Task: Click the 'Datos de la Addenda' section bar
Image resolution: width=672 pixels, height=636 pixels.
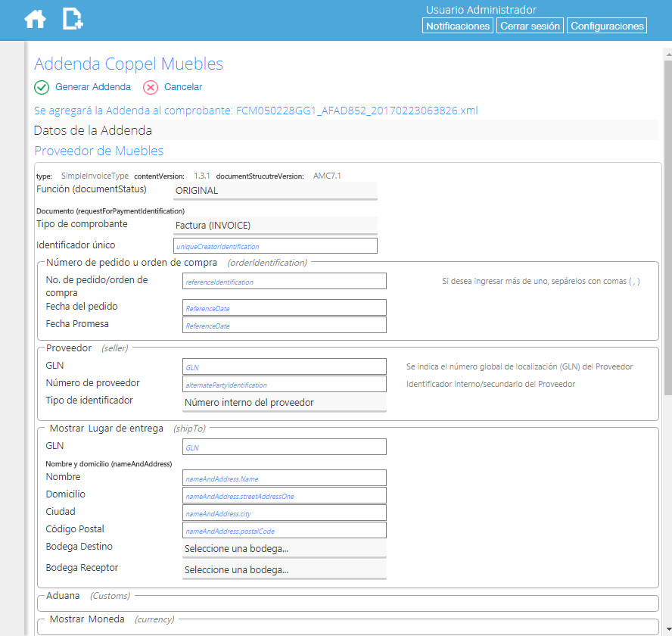Action: coord(345,130)
